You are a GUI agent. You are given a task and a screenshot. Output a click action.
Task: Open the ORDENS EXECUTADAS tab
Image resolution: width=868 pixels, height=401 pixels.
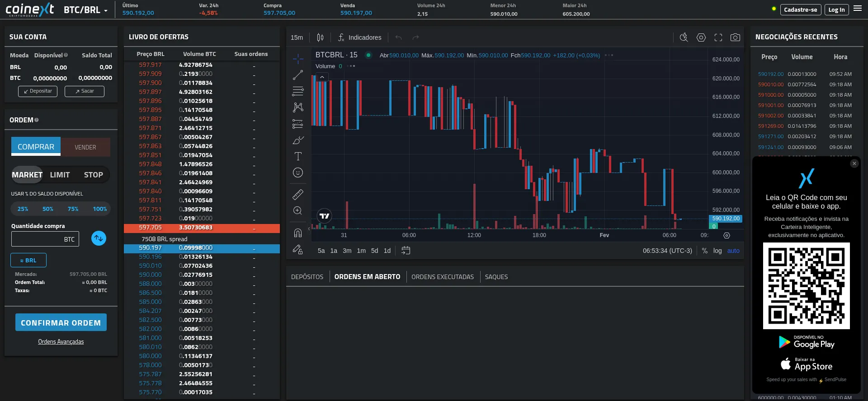[x=443, y=277]
